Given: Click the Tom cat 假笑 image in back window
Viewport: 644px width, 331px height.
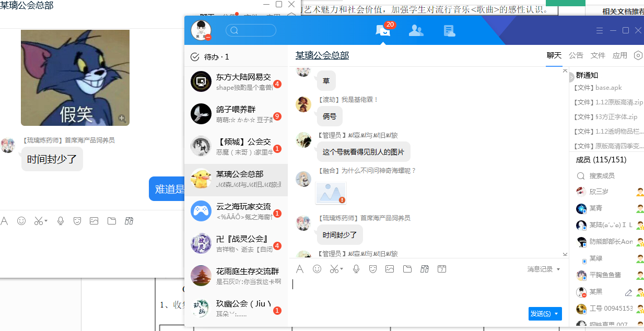Looking at the screenshot, I should 75,78.
